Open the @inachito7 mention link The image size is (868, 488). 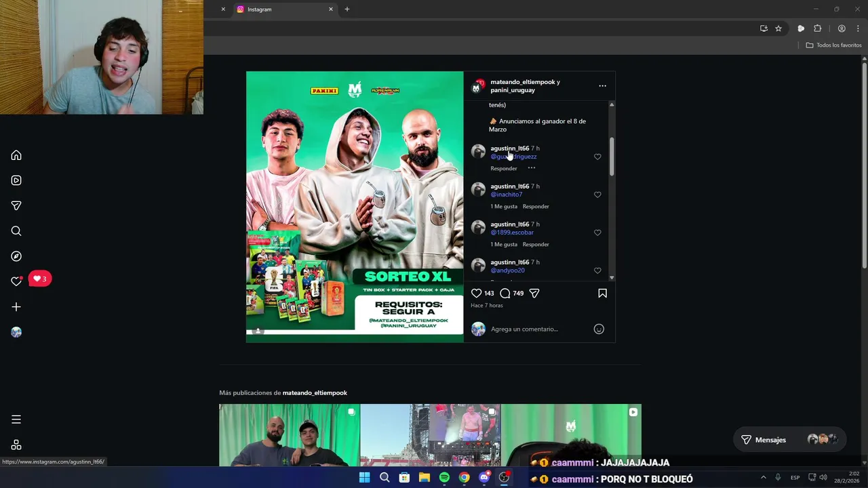[x=506, y=195]
